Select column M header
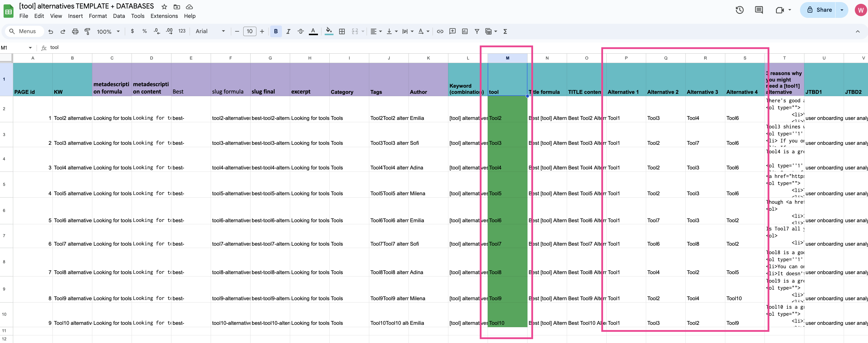Screen dimensions: 868x343 point(508,58)
